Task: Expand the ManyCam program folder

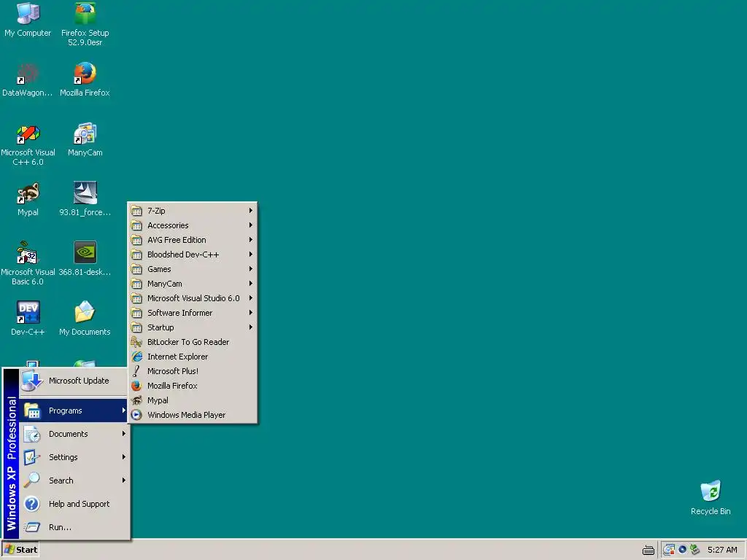Action: [193, 284]
